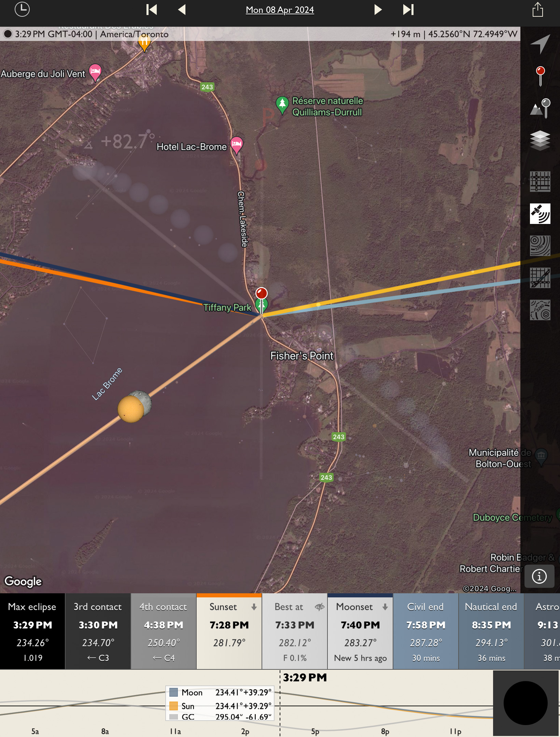560x737 pixels.
Task: Tap the Hotel Lac-Brome lodging pin
Action: 236,144
